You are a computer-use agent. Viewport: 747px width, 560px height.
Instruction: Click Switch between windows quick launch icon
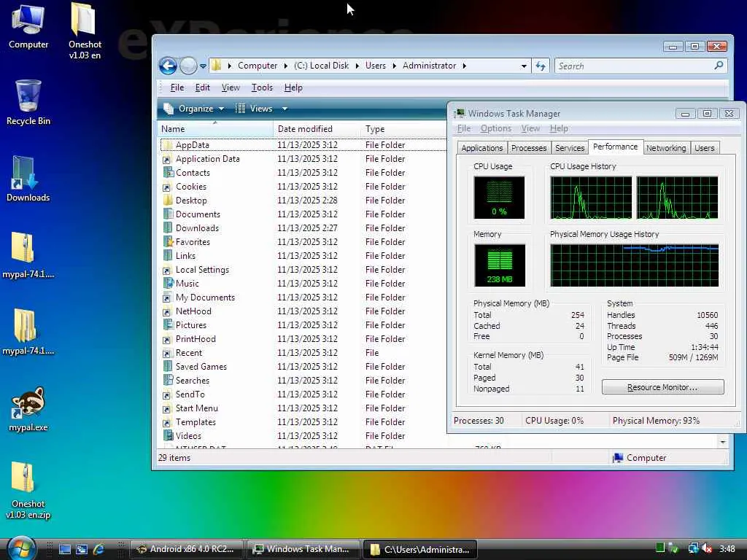pos(82,549)
